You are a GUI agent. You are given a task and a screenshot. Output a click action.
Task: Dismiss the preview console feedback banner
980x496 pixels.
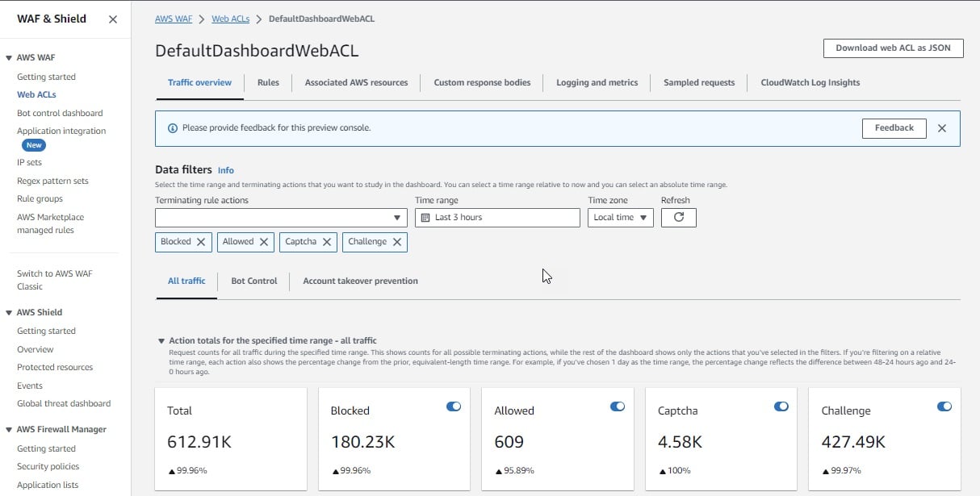(941, 128)
